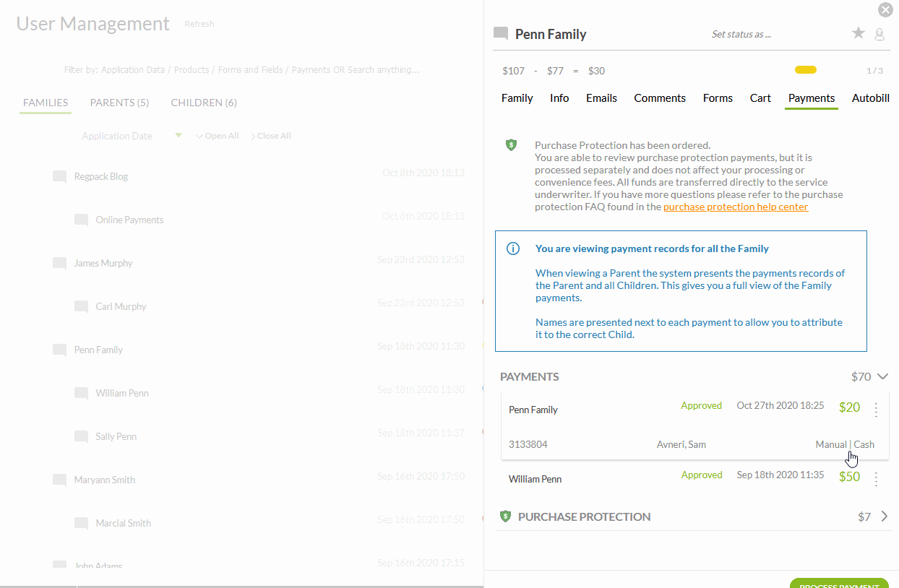Image resolution: width=899 pixels, height=588 pixels.
Task: Click the user profile icon beside the star
Action: (879, 33)
